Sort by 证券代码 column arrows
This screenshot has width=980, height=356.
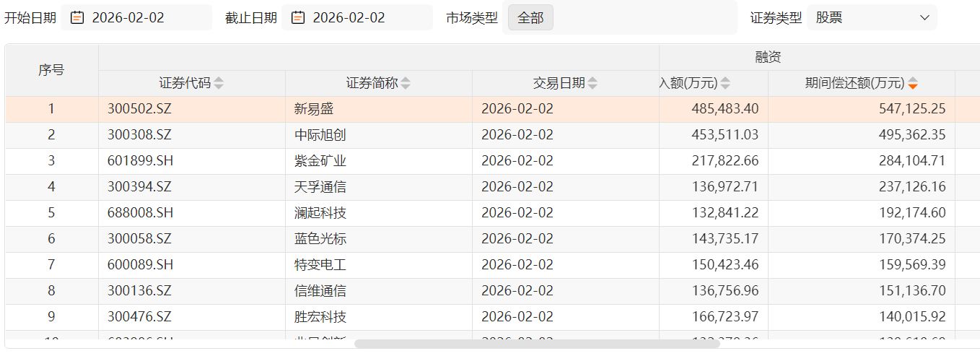click(x=219, y=84)
